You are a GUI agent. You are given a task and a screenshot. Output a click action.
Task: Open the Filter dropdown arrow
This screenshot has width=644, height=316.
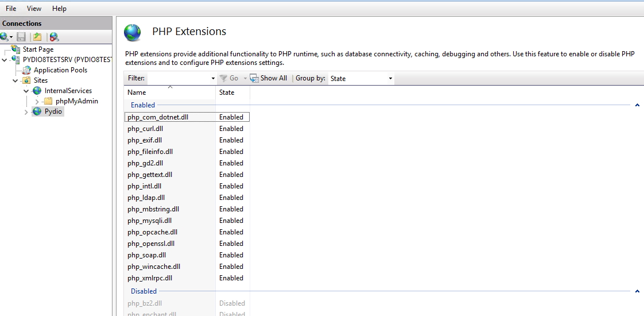coord(213,79)
